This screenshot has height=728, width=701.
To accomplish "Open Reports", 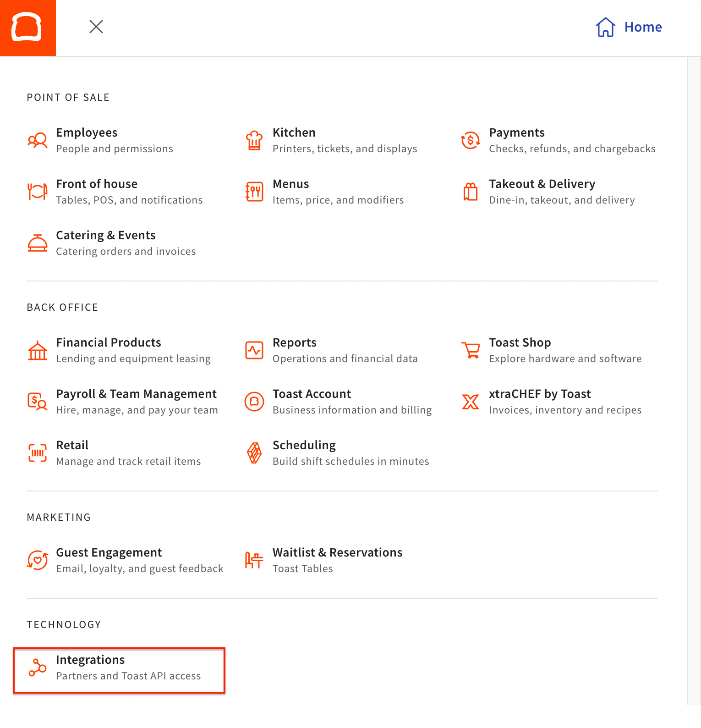I will (295, 342).
